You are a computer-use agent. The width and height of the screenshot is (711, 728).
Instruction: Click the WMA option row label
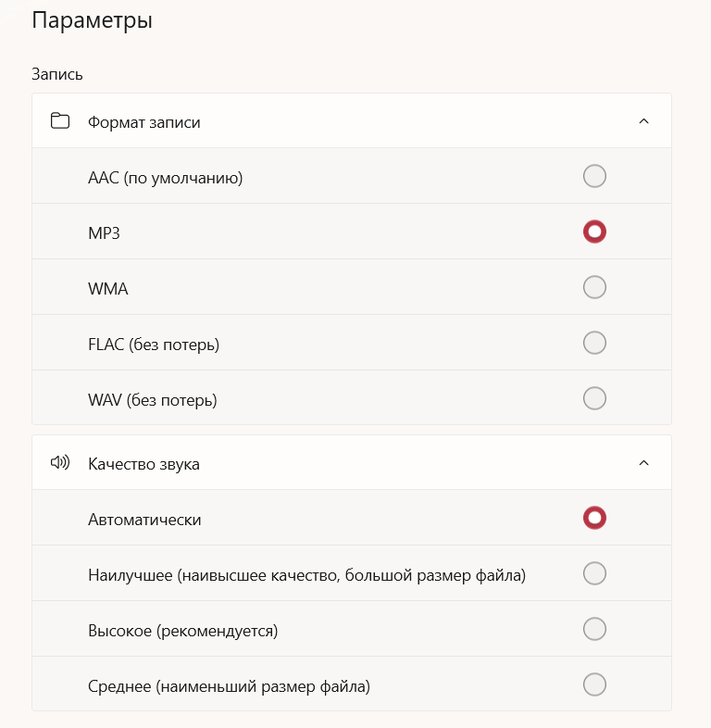(x=107, y=289)
